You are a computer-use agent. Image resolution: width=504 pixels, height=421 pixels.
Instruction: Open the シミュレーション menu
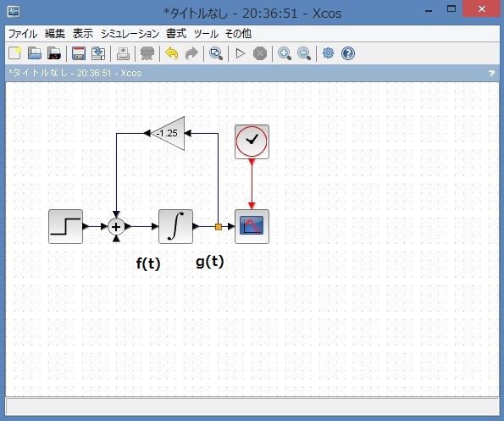(x=130, y=33)
